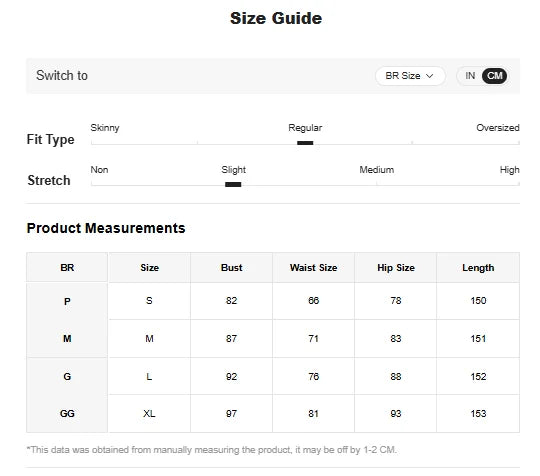Click the Length column header

[478, 268]
